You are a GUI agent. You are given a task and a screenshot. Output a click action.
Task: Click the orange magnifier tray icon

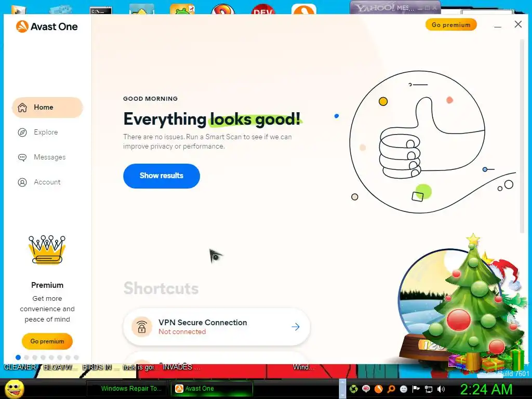(x=391, y=389)
